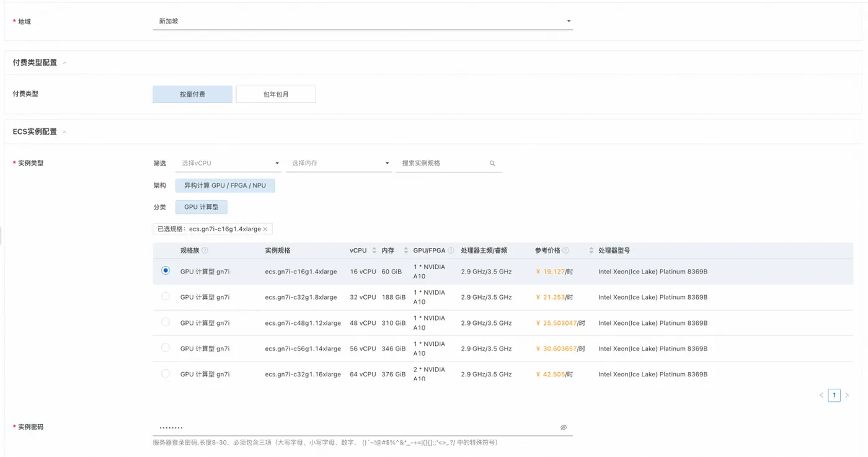Click help icon beside 参考价格 header
The width and height of the screenshot is (868, 457).
click(x=565, y=251)
